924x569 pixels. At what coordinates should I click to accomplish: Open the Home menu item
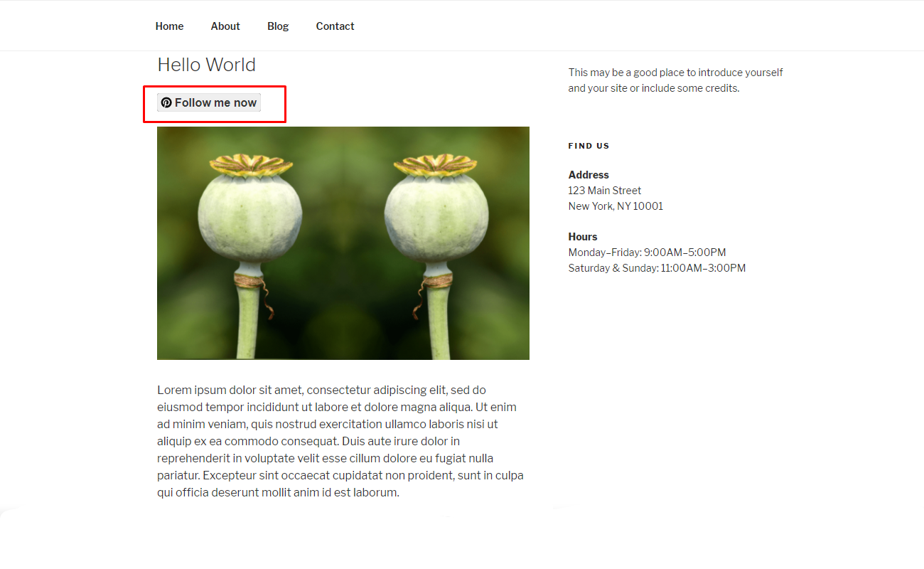pos(169,26)
